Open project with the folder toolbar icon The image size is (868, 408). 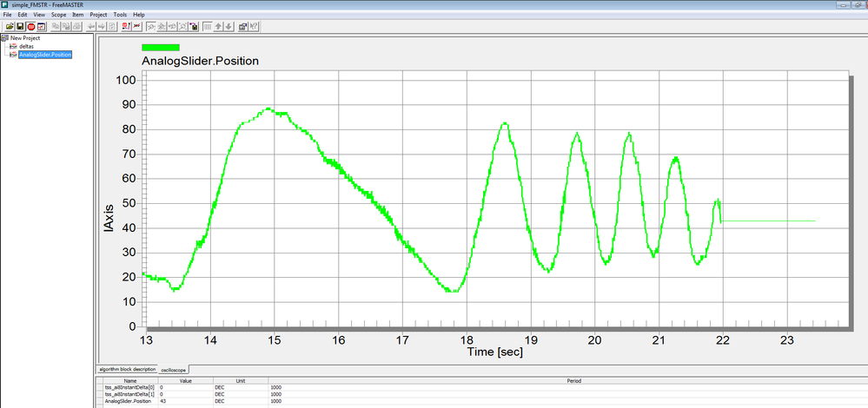point(10,27)
